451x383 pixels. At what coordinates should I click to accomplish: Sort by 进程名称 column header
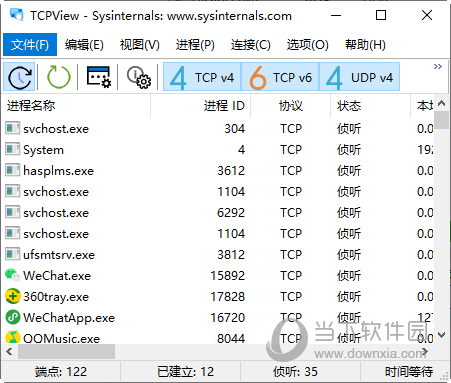[x=76, y=106]
